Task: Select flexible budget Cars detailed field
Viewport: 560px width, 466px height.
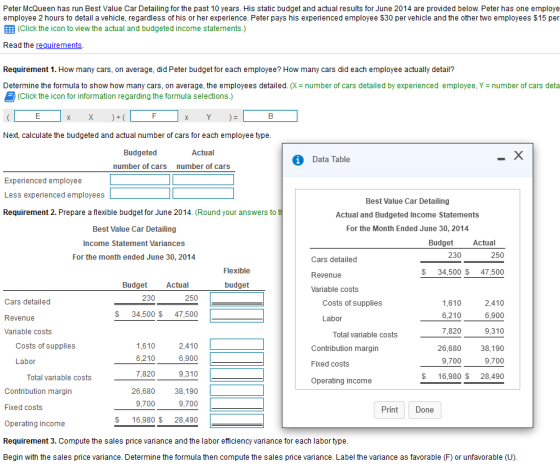Action: point(237,299)
